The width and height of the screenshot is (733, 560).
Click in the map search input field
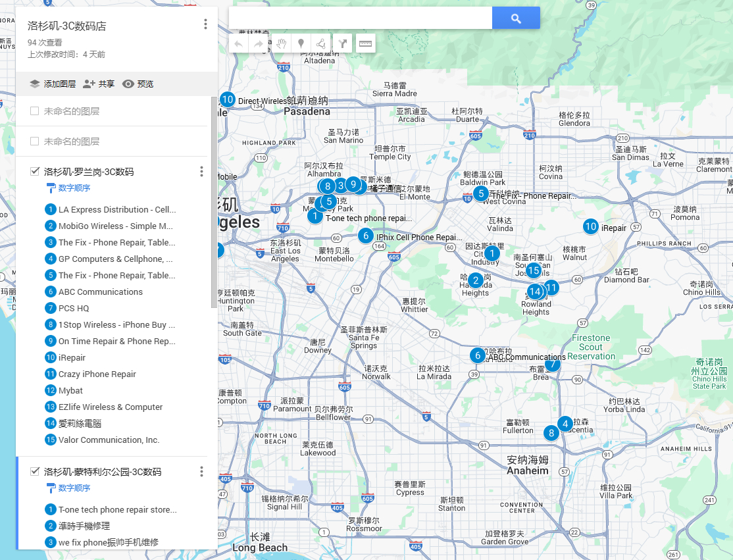tap(360, 18)
